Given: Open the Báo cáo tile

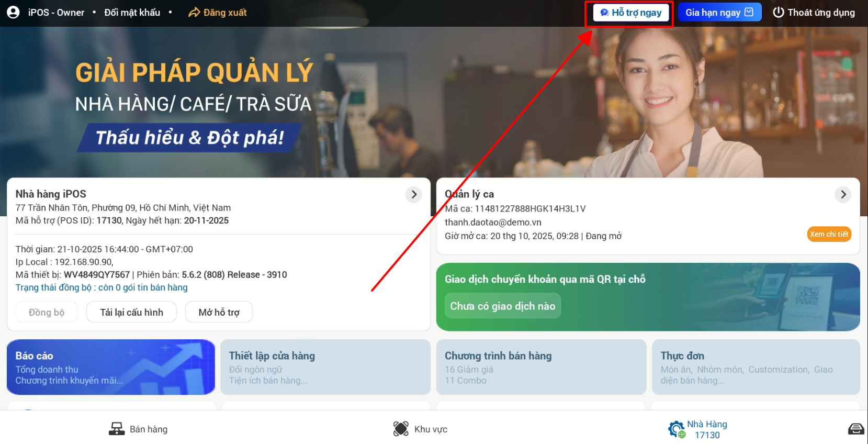Looking at the screenshot, I should coord(111,367).
